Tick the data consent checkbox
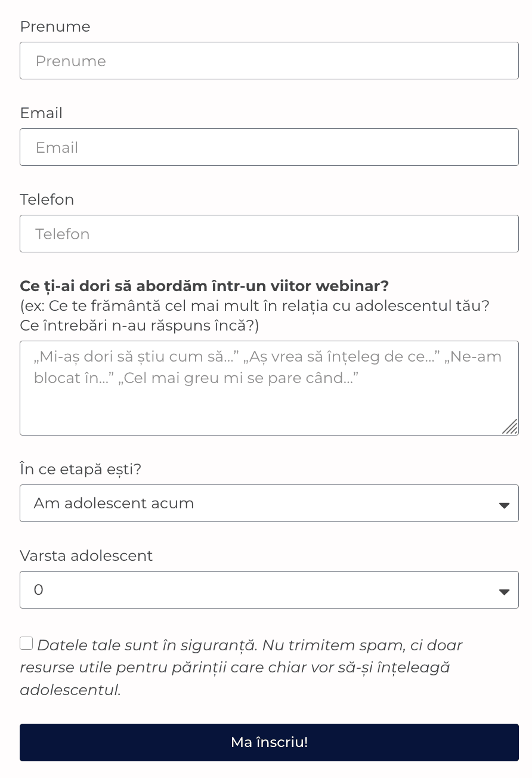Image resolution: width=532 pixels, height=778 pixels. (x=26, y=643)
